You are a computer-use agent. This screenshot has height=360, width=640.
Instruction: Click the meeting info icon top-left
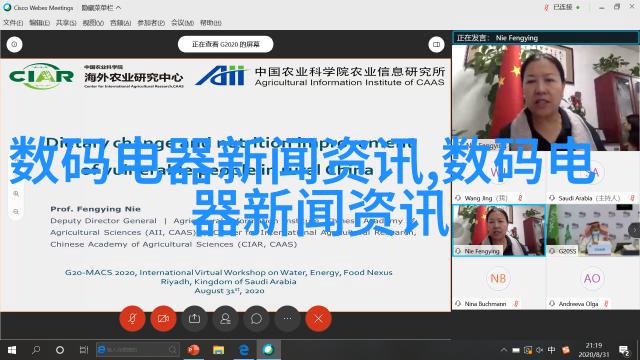[x=14, y=44]
